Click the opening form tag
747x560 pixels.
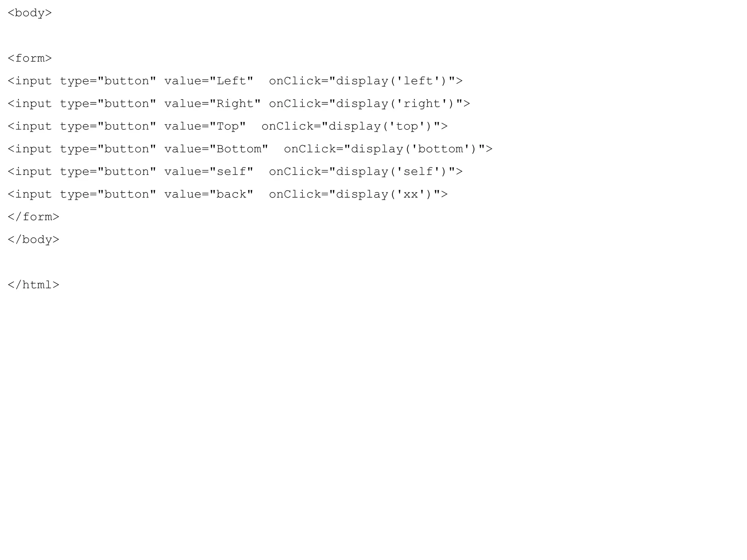(x=30, y=58)
